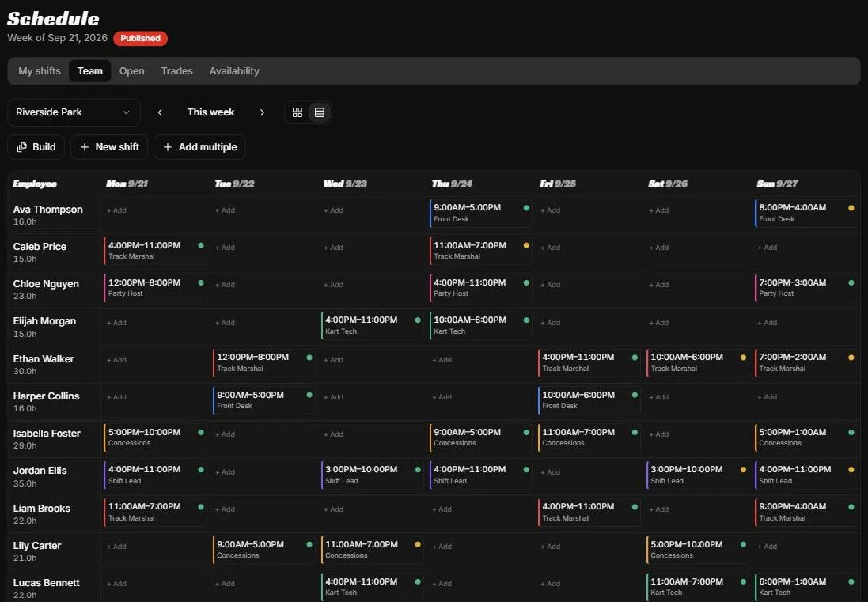Add a Wednesday shift for Isabella Foster
868x602 pixels.
[333, 434]
